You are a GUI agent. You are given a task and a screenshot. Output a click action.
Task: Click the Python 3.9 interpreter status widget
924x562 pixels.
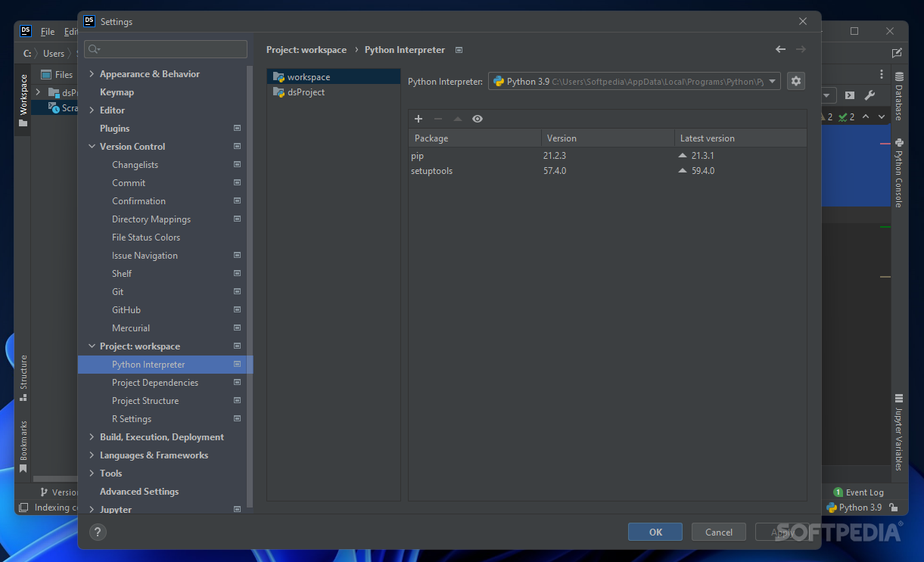854,508
